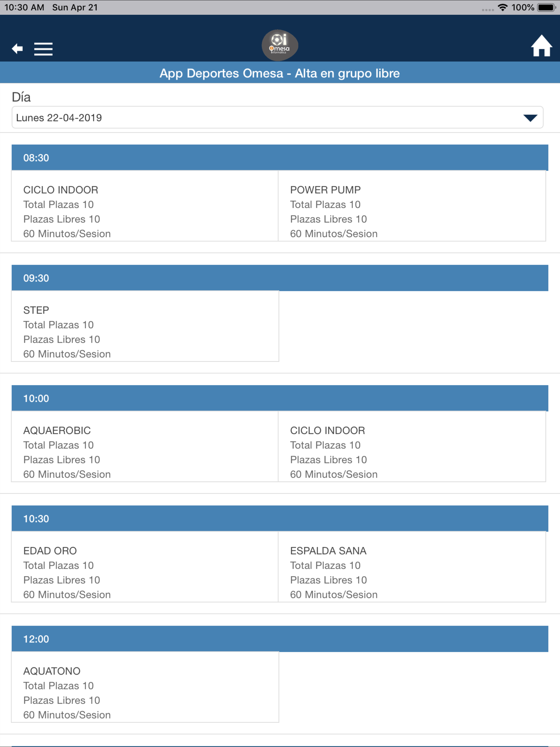This screenshot has width=560, height=747.
Task: Check the Wi-Fi status icon
Action: (x=503, y=7)
